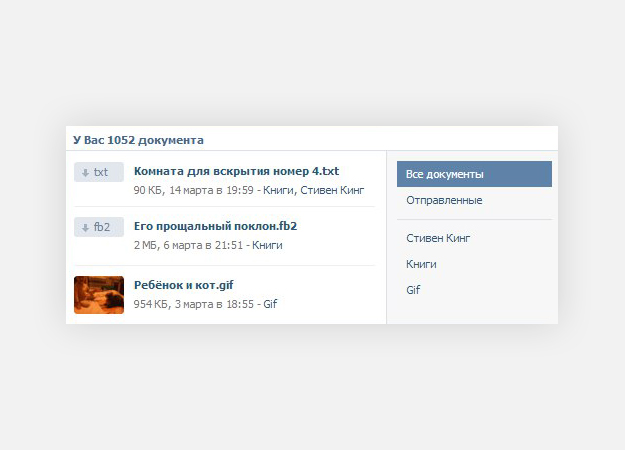The height and width of the screenshot is (450, 625).
Task: Filter by Стивен Кинг in the sidebar
Action: (438, 239)
